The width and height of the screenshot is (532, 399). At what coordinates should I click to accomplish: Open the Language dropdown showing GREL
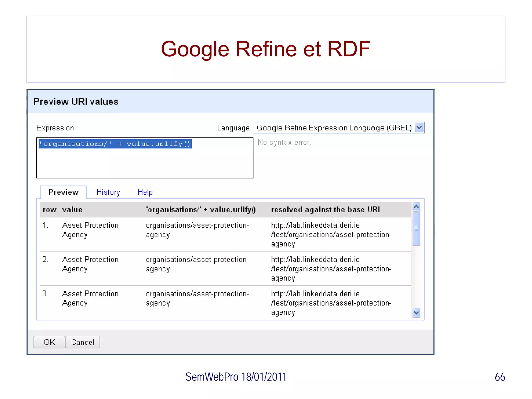click(x=339, y=128)
